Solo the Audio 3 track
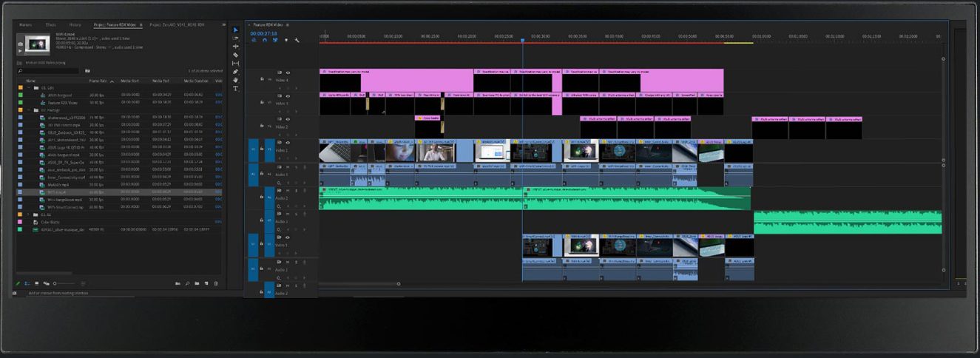 295,214
